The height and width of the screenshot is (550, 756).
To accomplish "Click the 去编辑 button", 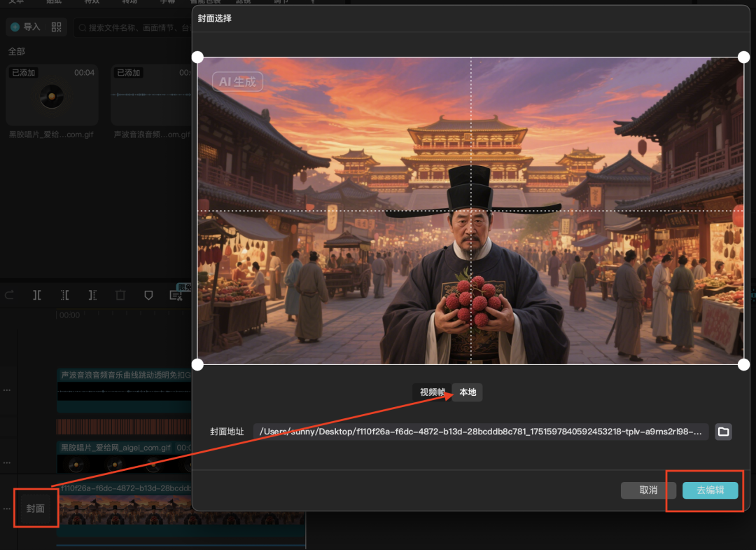I will coord(710,490).
